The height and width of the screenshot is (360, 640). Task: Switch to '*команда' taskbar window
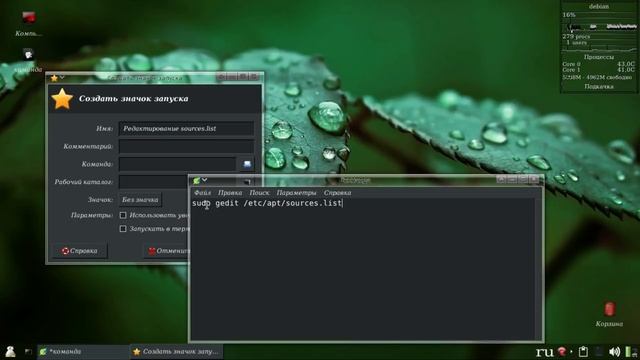click(x=83, y=351)
